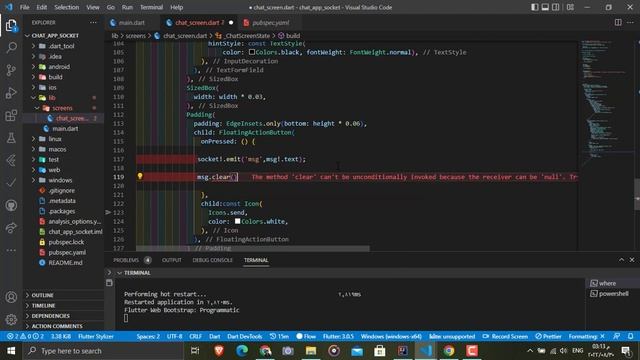This screenshot has width=640, height=360.
Task: Open editor more actions menu
Action: (x=631, y=22)
